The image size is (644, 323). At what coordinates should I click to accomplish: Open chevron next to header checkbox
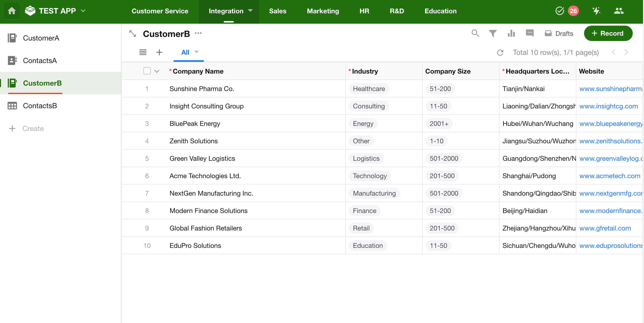pos(157,71)
